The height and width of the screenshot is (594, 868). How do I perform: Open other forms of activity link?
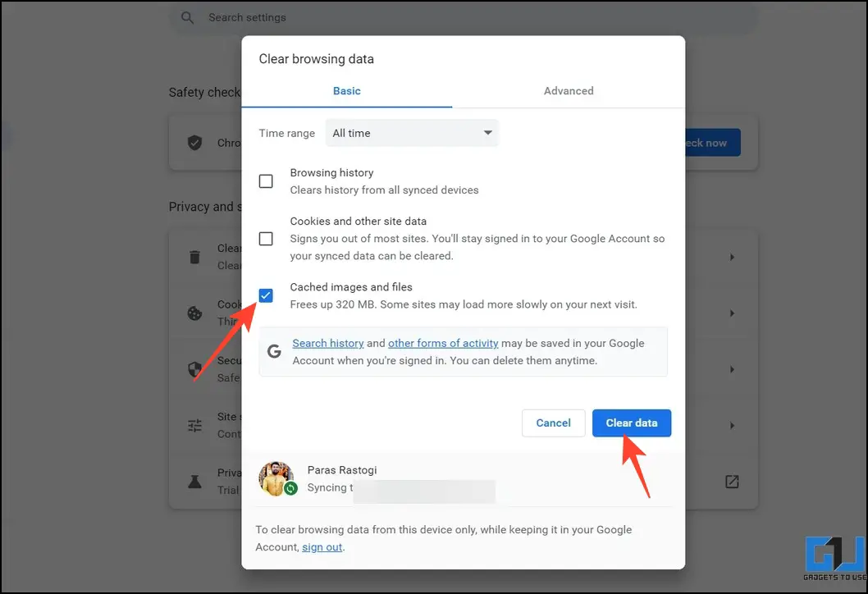coord(443,343)
